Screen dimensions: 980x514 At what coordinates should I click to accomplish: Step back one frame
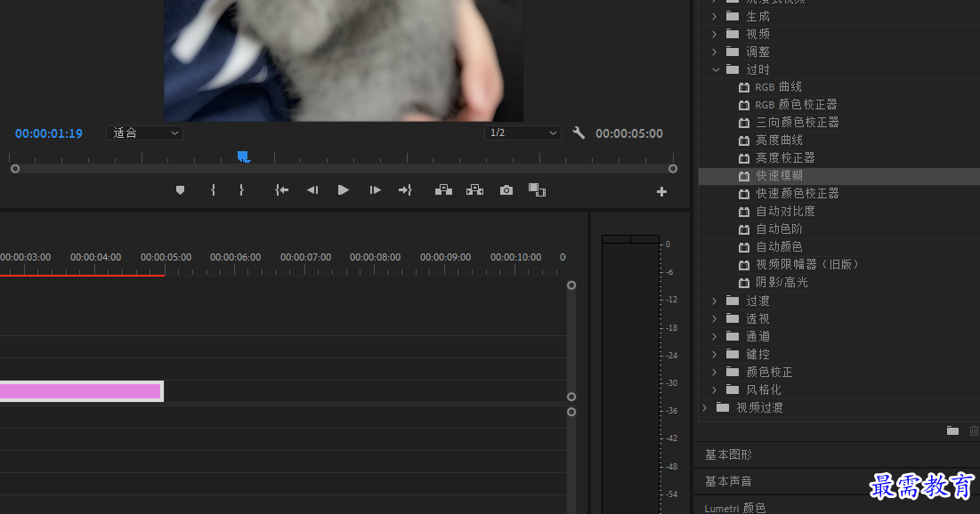pos(312,190)
